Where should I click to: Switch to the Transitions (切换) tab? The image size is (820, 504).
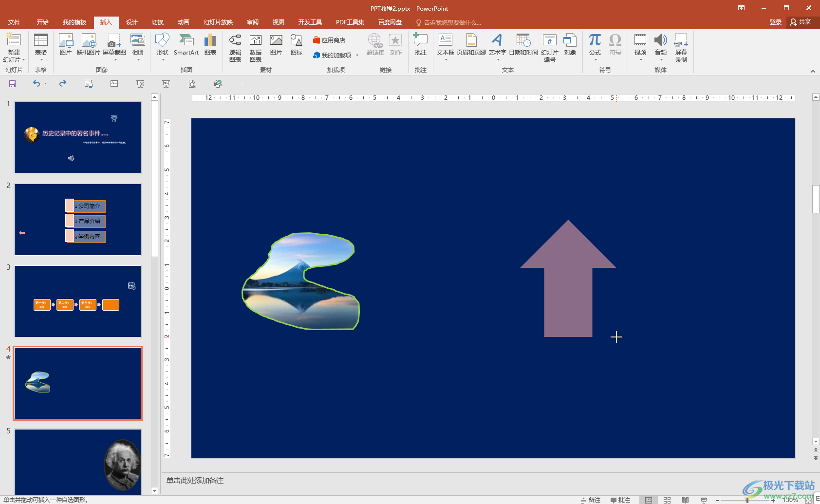pos(158,22)
